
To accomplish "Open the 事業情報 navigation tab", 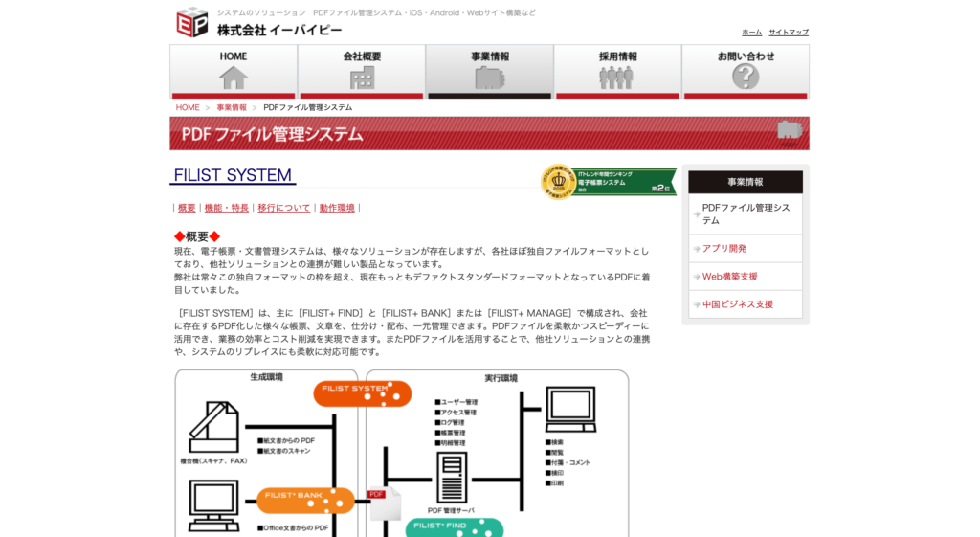I will pos(490,71).
